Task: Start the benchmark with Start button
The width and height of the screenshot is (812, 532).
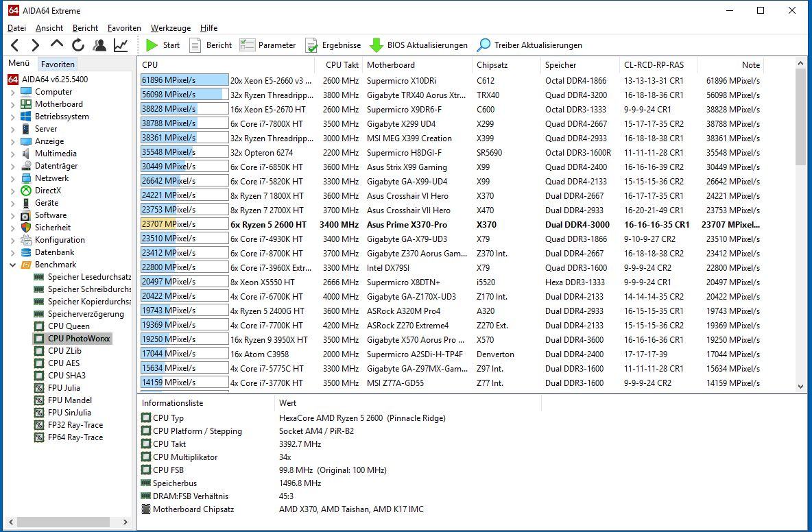Action: (x=163, y=45)
